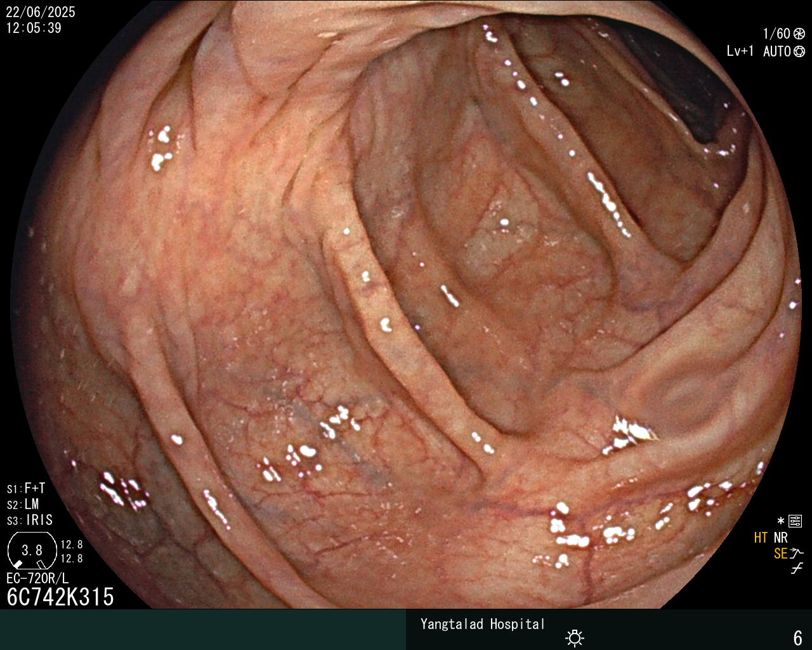Click the image counter number 6

click(x=798, y=637)
